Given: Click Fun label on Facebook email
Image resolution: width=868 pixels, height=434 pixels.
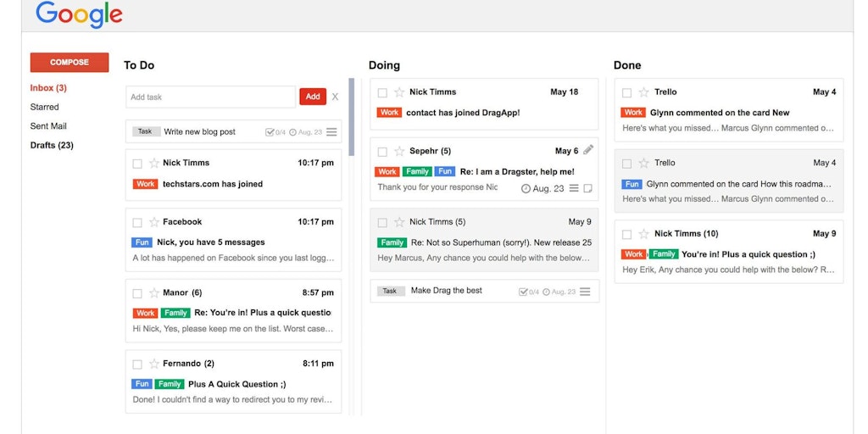Looking at the screenshot, I should pyautogui.click(x=142, y=242).
